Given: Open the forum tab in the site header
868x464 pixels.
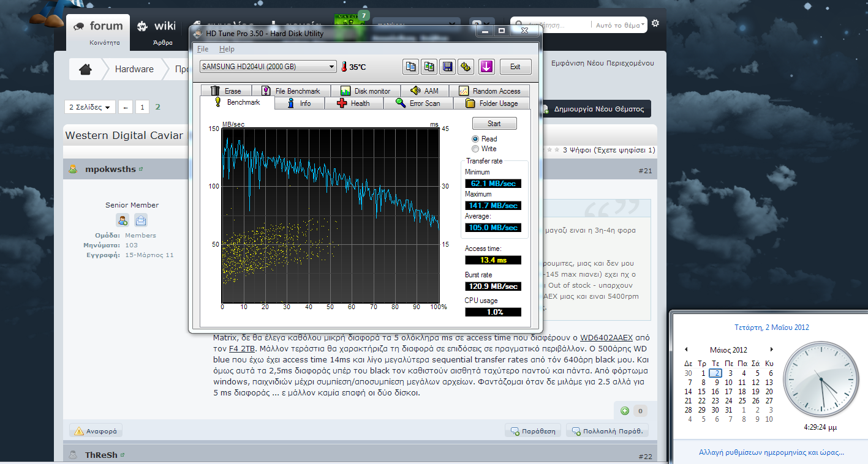Looking at the screenshot, I should [x=98, y=32].
